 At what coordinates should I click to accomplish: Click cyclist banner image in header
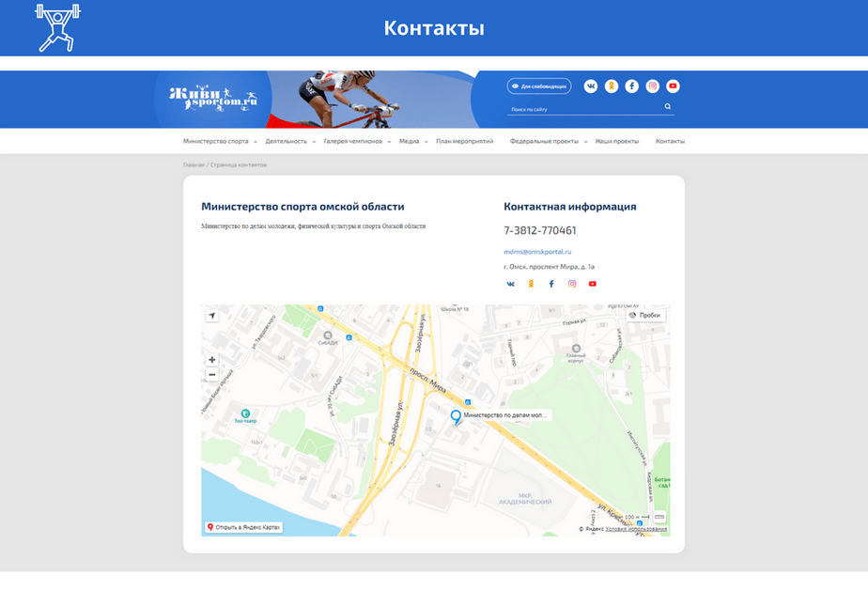click(371, 100)
